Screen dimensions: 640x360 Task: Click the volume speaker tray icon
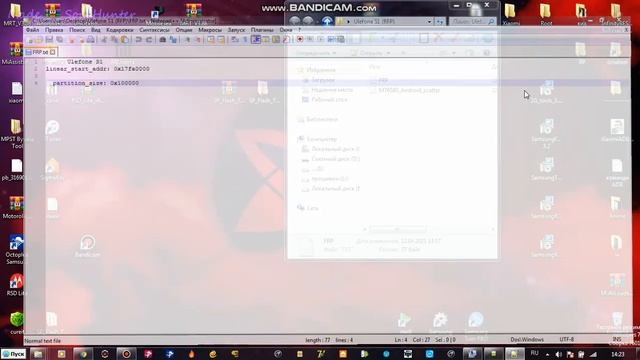coord(558,354)
